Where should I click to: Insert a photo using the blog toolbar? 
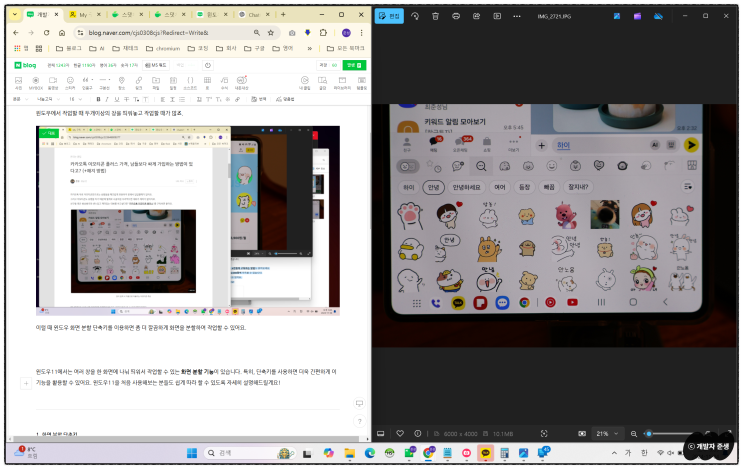coord(18,82)
